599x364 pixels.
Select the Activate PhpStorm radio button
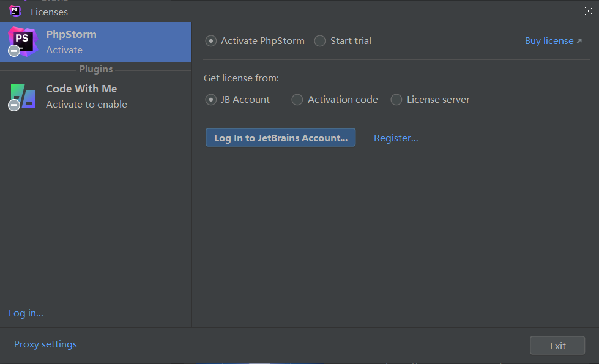coord(211,41)
